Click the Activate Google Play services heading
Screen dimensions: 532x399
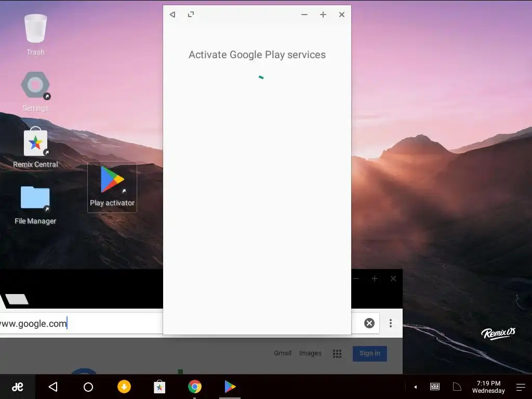pos(257,55)
